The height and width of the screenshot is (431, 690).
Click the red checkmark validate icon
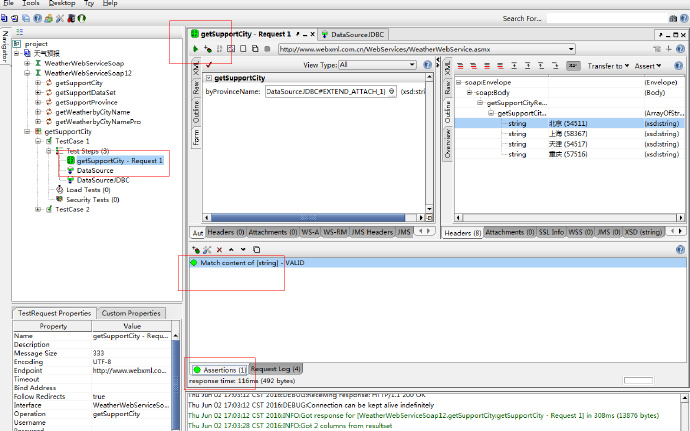tap(209, 65)
